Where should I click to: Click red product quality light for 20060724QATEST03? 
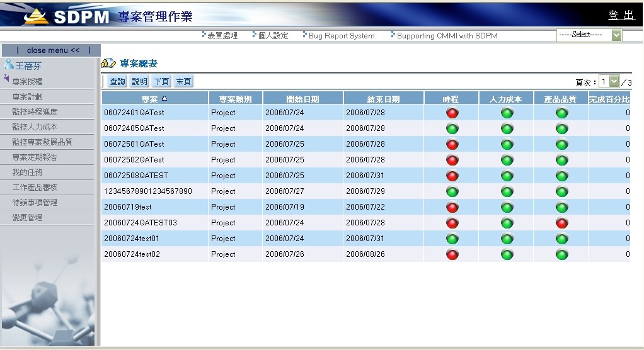pos(561,223)
